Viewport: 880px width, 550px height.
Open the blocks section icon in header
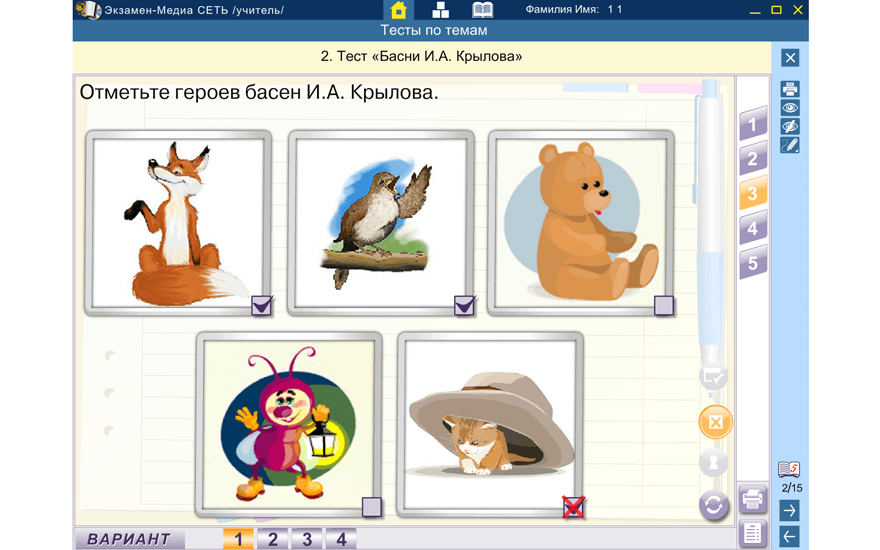coord(441,10)
